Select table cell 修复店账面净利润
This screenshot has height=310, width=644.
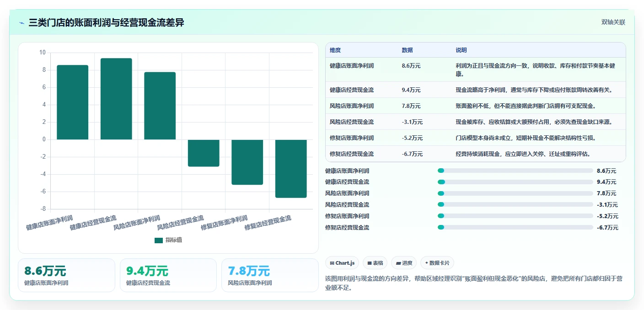tap(352, 138)
